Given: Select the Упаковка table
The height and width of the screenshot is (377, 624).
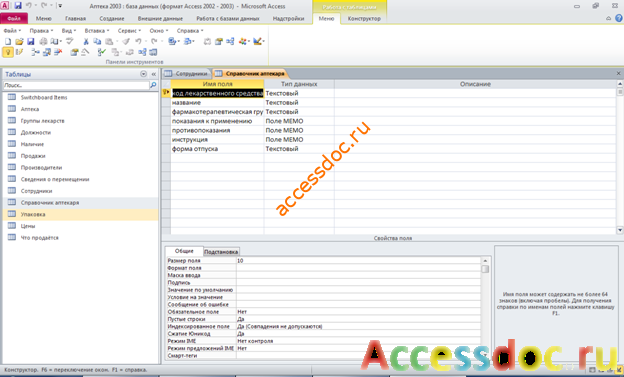Looking at the screenshot, I should pyautogui.click(x=81, y=214).
